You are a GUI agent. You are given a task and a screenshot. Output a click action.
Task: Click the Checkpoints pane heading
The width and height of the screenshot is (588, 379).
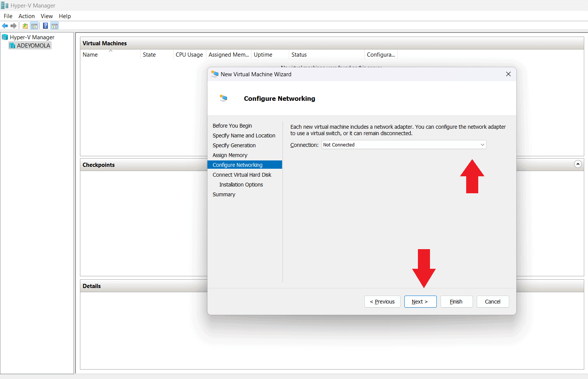[99, 165]
